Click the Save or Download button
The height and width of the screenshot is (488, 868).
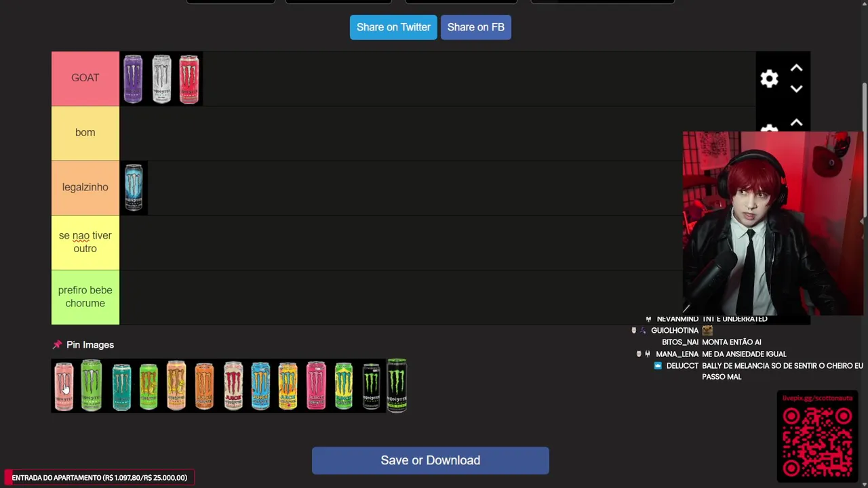pos(431,460)
